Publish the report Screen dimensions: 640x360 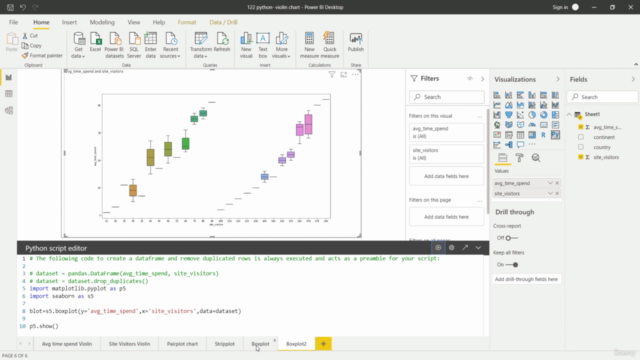click(356, 42)
